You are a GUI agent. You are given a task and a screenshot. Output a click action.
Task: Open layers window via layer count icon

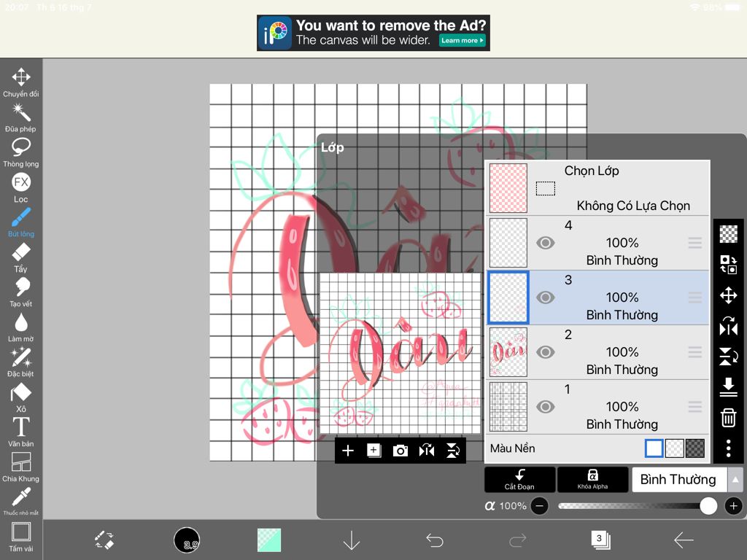pyautogui.click(x=600, y=540)
